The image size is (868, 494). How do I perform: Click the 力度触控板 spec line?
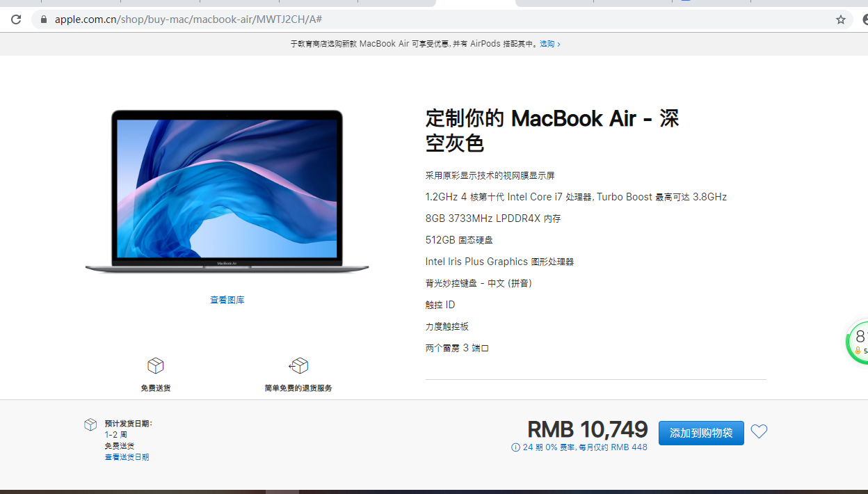pos(447,326)
